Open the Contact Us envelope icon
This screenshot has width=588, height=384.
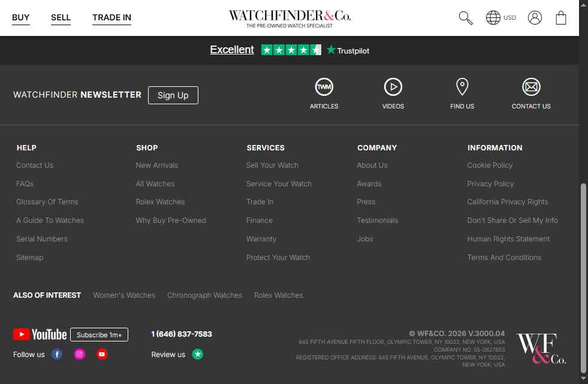pyautogui.click(x=532, y=87)
